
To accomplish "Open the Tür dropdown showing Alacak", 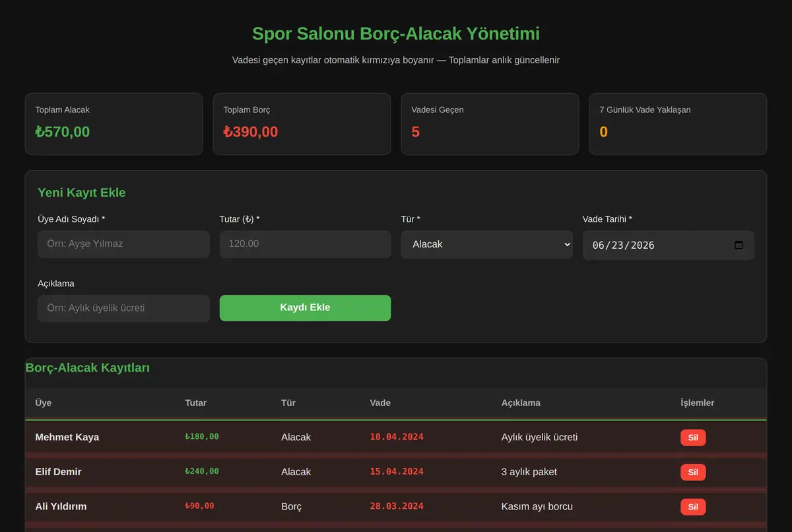I will tap(486, 244).
